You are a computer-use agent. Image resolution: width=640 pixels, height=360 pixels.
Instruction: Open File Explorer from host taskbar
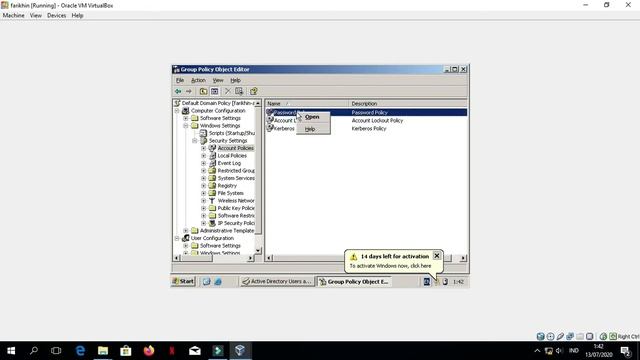[x=103, y=351]
